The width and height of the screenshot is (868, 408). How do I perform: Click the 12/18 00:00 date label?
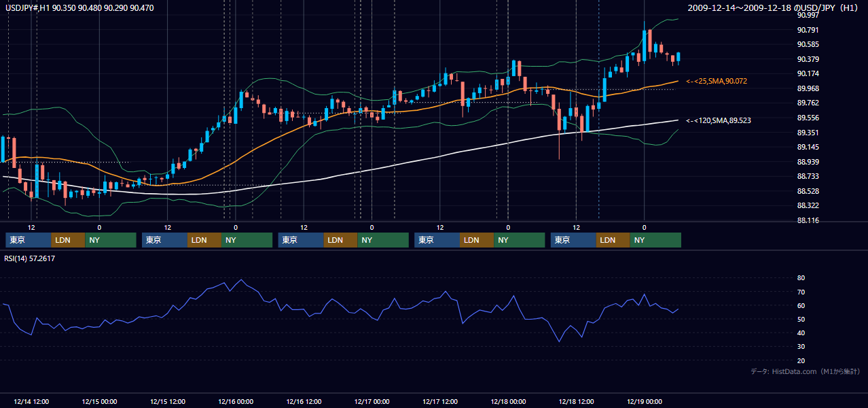pos(508,402)
